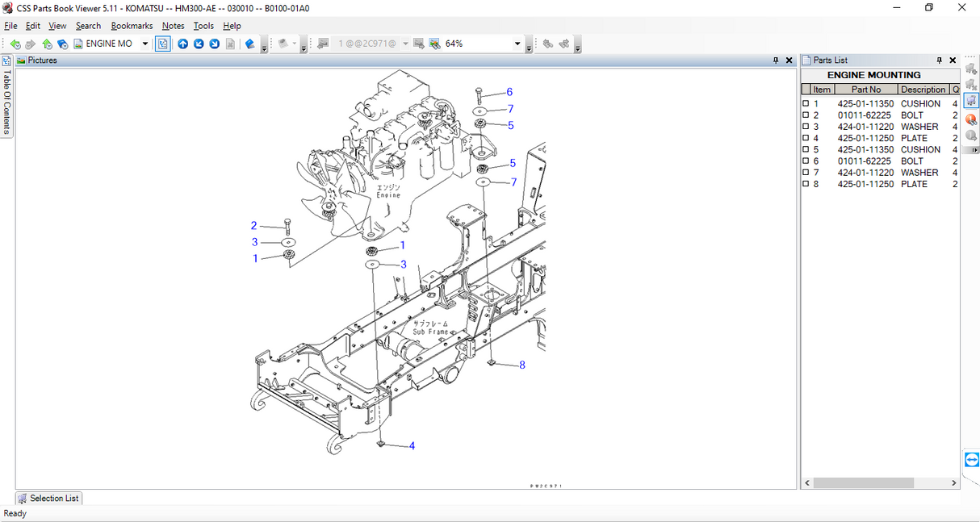Check the box for item 6 BOLT
This screenshot has width=980, height=522.
coord(806,161)
